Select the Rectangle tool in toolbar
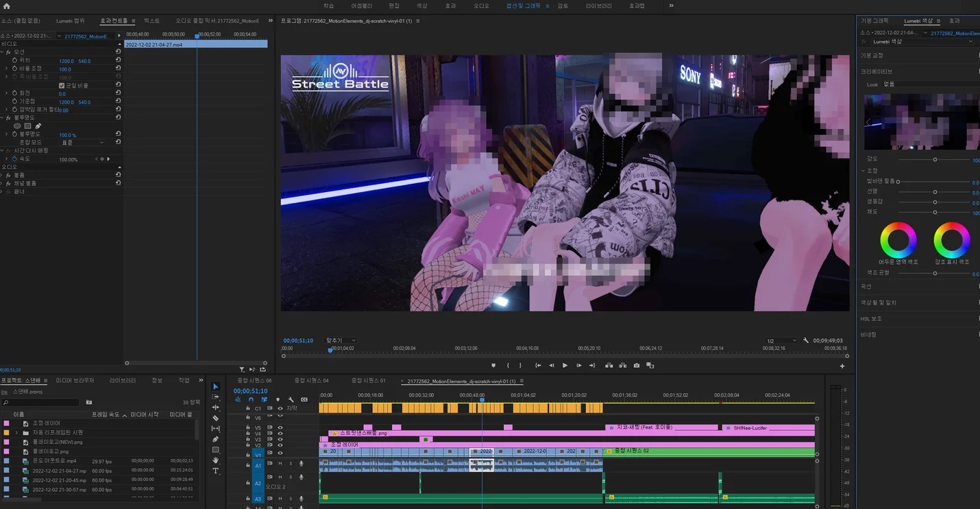This screenshot has height=509, width=980. pos(215,450)
